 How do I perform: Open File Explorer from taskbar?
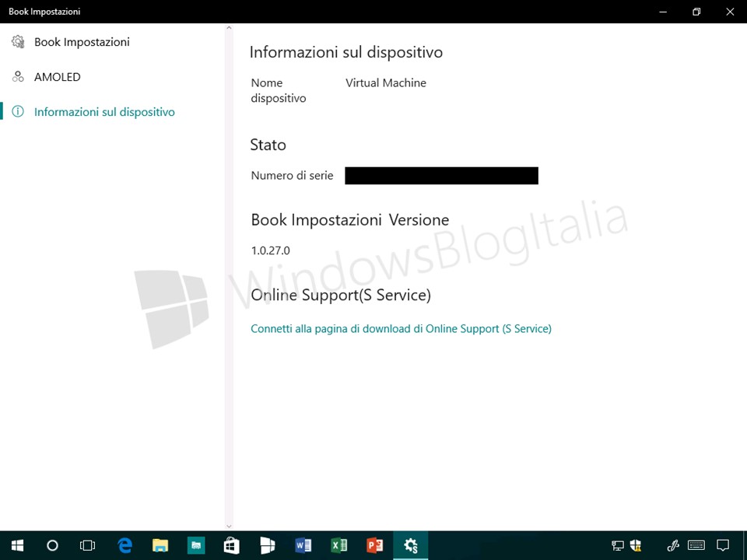coord(160,545)
